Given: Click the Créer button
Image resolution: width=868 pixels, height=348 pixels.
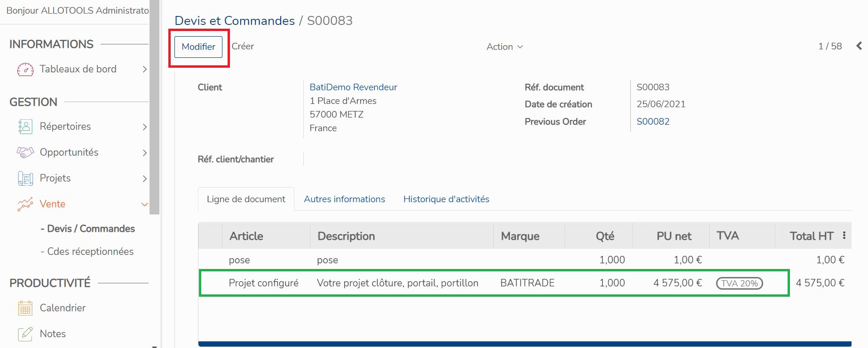Looking at the screenshot, I should (x=243, y=46).
